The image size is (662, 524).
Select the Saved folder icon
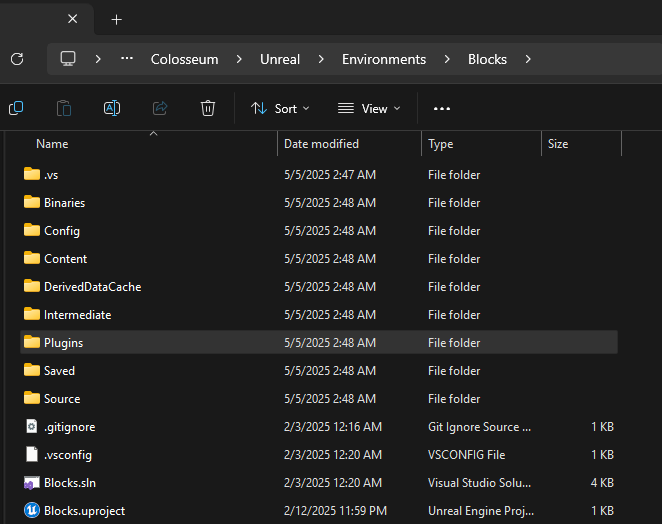[x=32, y=370]
